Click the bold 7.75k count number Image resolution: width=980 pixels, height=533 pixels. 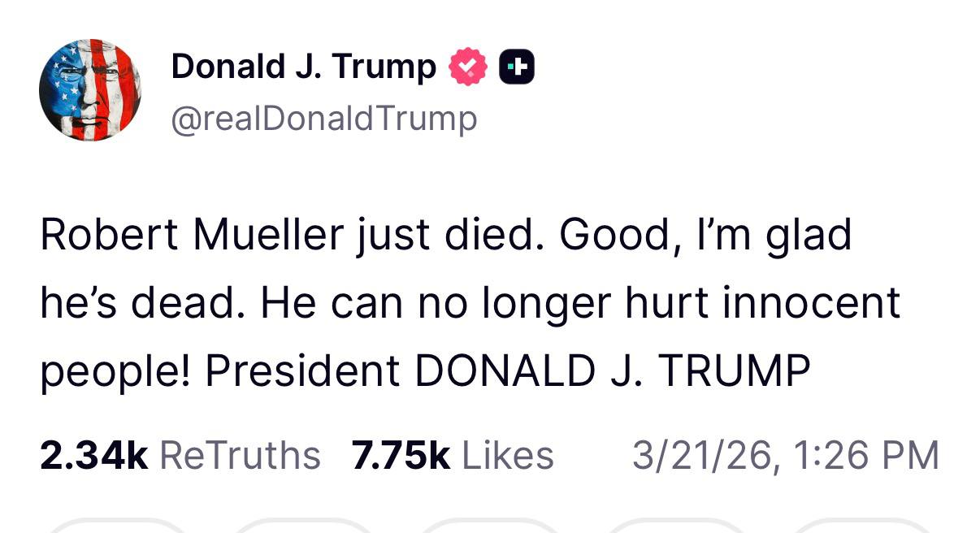pyautogui.click(x=401, y=455)
